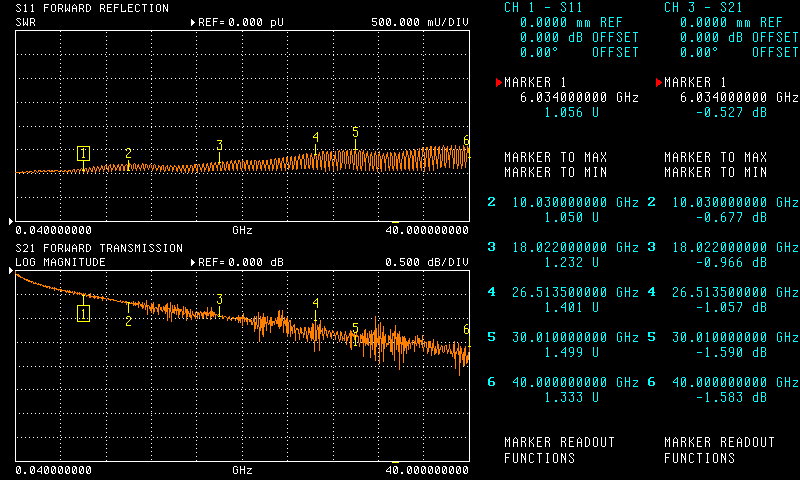Open MARKER READOUT FUNCTIONS for CH 1
This screenshot has height=480, width=800.
(x=559, y=450)
